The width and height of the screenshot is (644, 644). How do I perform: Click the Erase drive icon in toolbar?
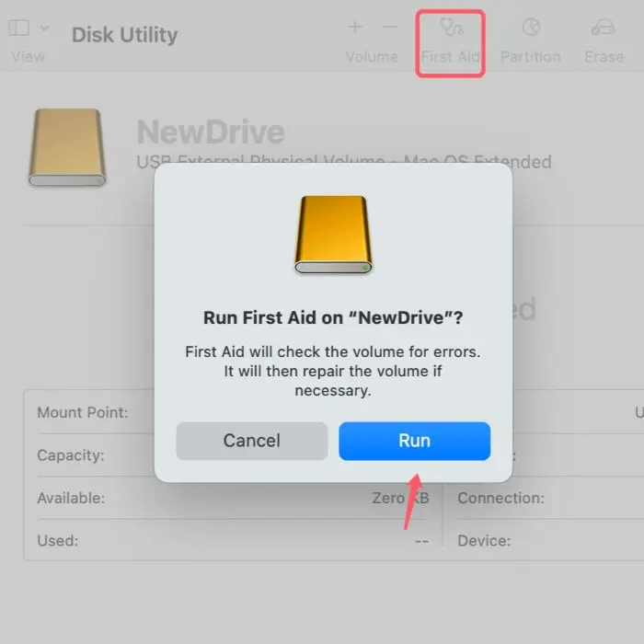604,27
